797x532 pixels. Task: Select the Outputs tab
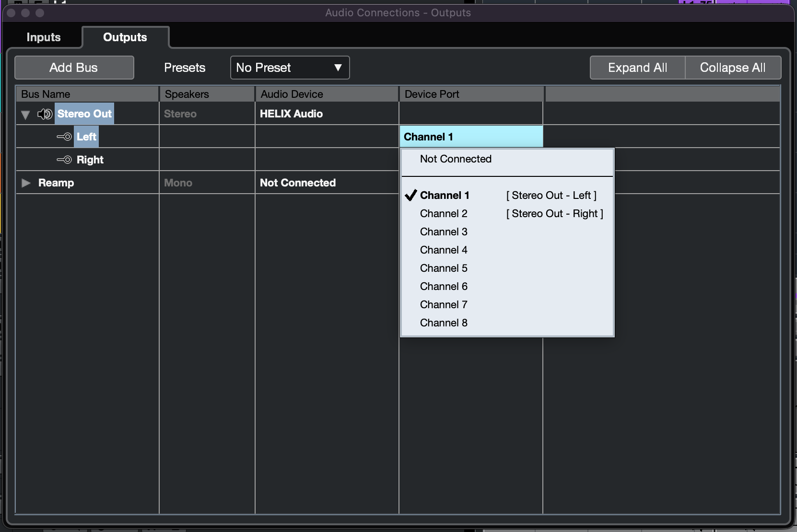click(125, 37)
